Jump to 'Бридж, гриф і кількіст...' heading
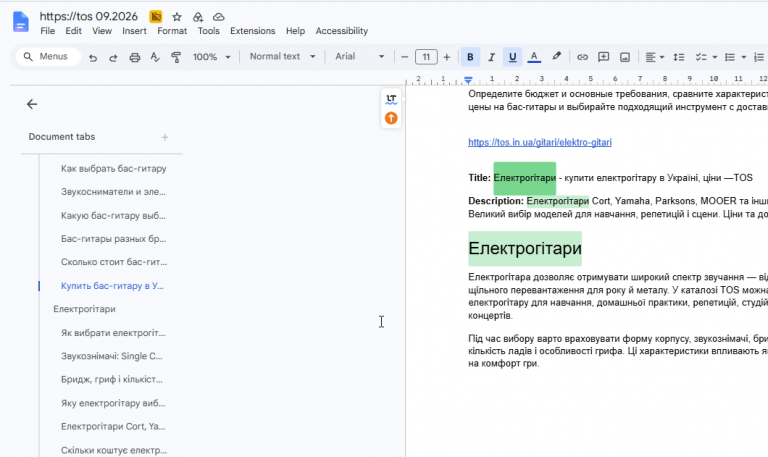 (112, 379)
